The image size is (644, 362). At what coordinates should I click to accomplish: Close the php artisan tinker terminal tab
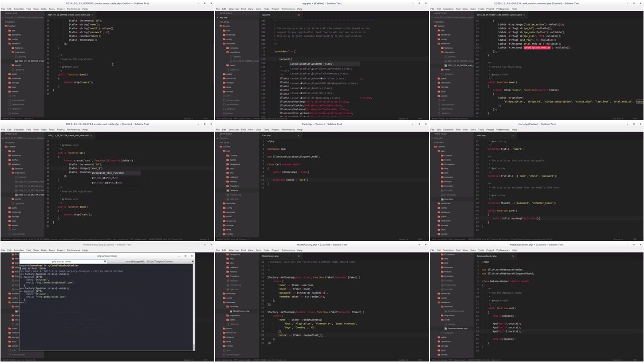tap(105, 261)
